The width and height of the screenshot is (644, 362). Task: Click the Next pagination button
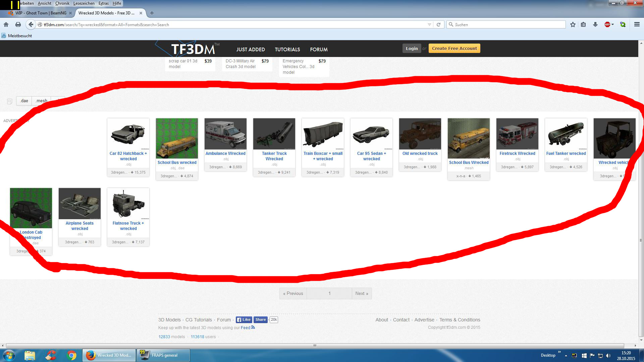(x=362, y=293)
